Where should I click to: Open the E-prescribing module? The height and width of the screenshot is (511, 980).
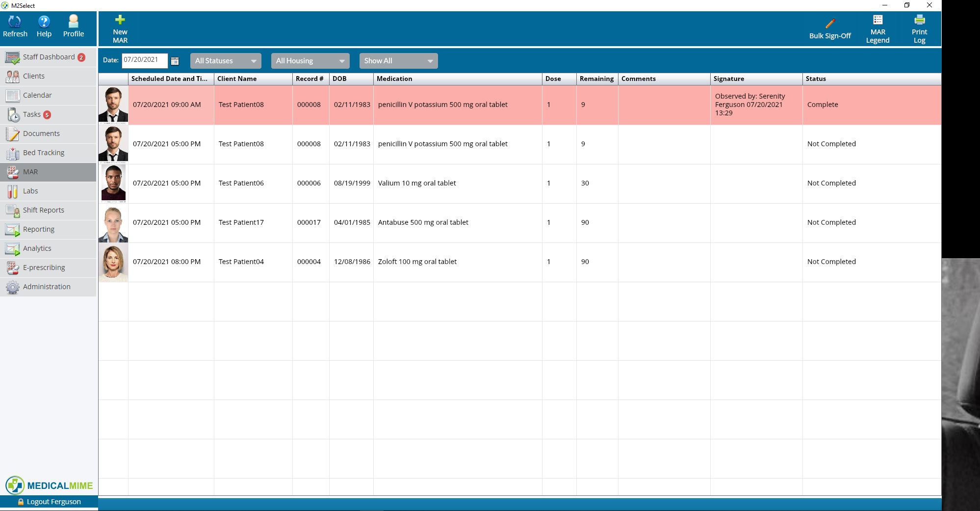[x=44, y=268]
